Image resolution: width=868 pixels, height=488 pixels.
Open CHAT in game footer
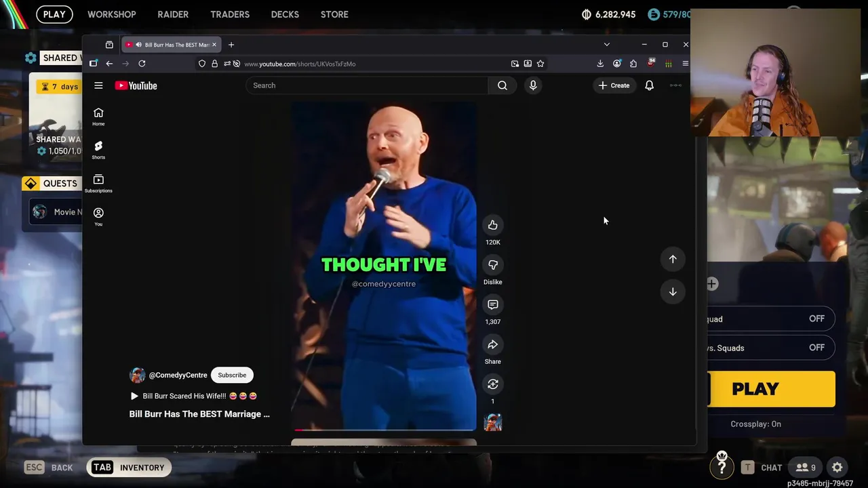(762, 468)
